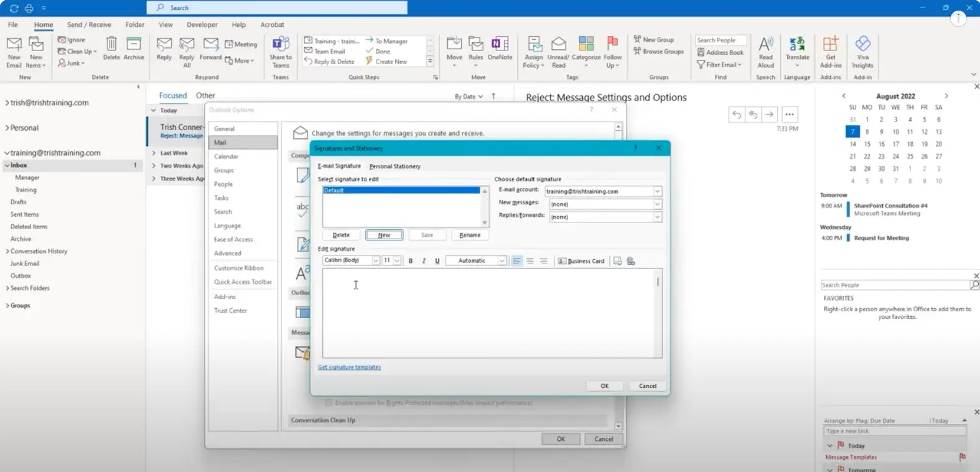Click the Archive icon in ribbon
Screen dimensions: 980x472
pyautogui.click(x=134, y=49)
